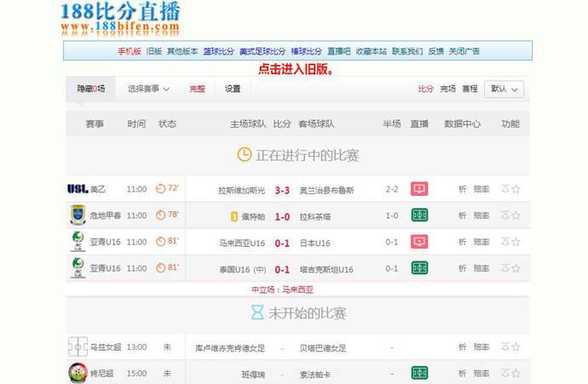Open the green pitch icon for 泰国U16 match

tap(419, 268)
